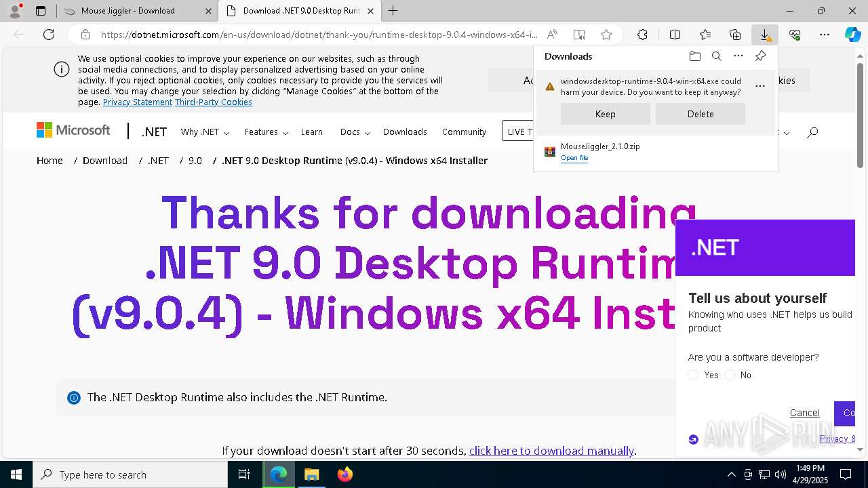Refresh the page with the reload icon

coord(49,35)
